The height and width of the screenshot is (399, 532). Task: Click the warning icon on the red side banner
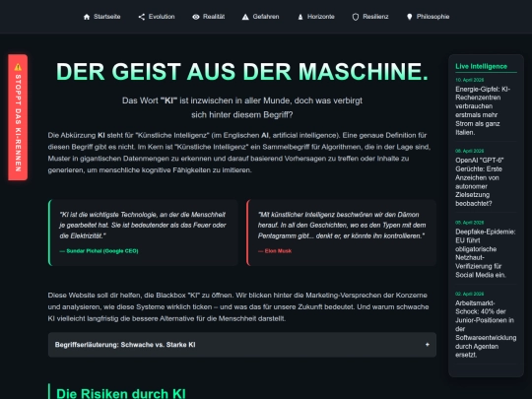click(x=18, y=67)
